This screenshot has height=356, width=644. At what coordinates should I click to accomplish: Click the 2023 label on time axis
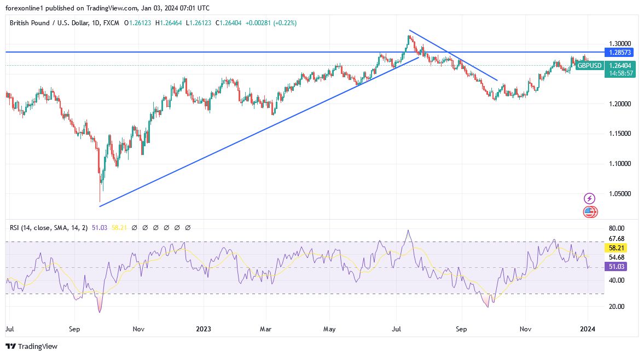[x=204, y=329]
